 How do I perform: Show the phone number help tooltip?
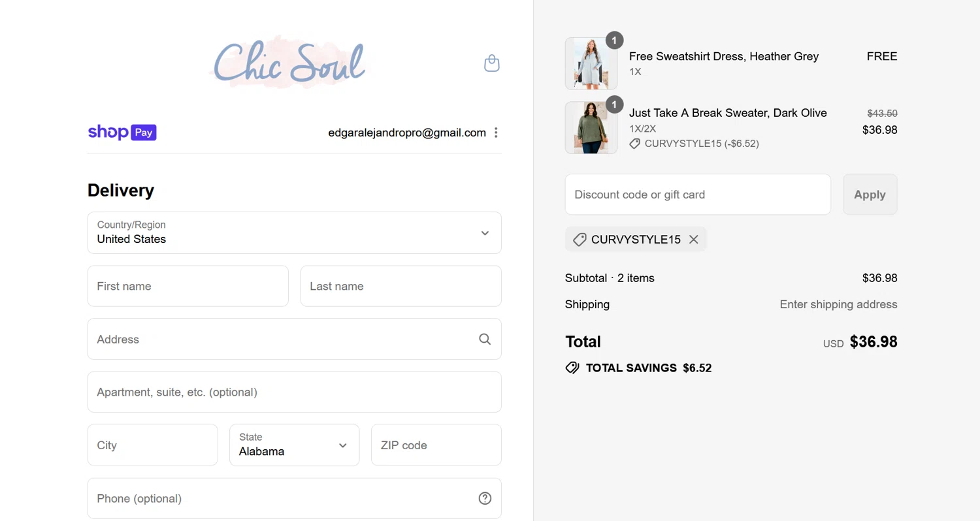click(x=485, y=498)
